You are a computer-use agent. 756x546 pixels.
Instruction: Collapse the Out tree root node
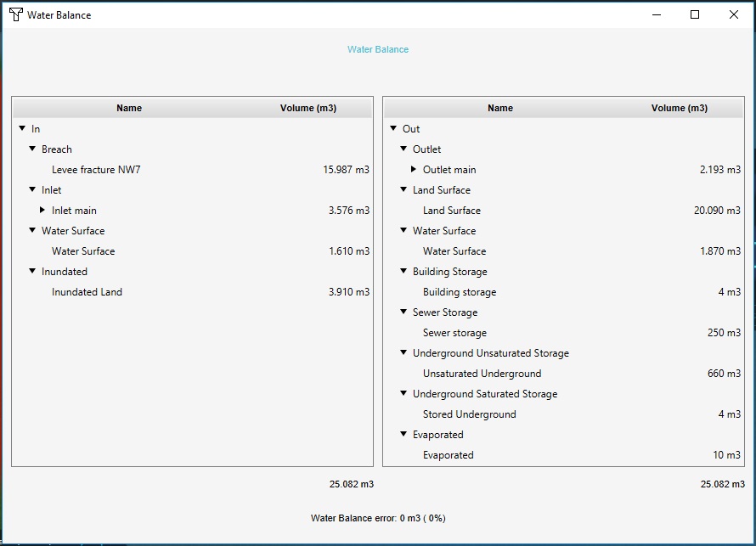tap(393, 129)
